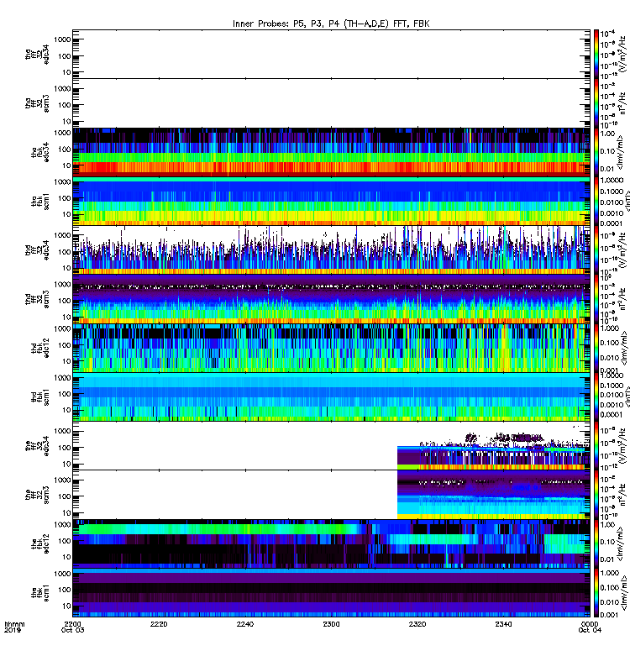Image resolution: width=630 pixels, height=672 pixels.
Task: Click the thd fbk edc12 spectrogram panel
Action: click(331, 348)
